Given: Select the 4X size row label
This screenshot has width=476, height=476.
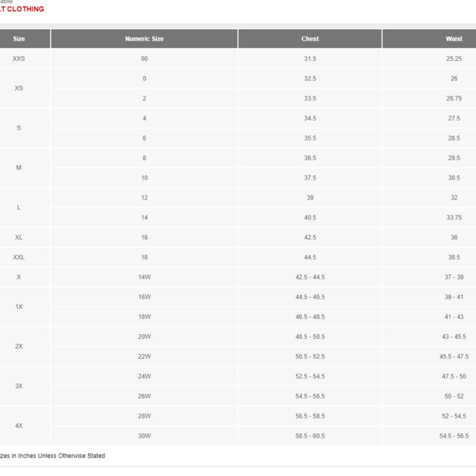Looking at the screenshot, I should tap(19, 426).
